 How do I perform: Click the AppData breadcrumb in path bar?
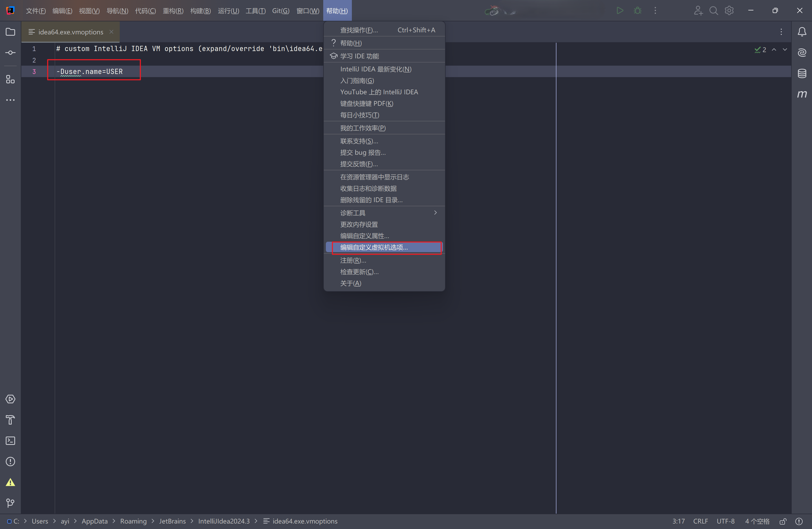click(x=94, y=521)
